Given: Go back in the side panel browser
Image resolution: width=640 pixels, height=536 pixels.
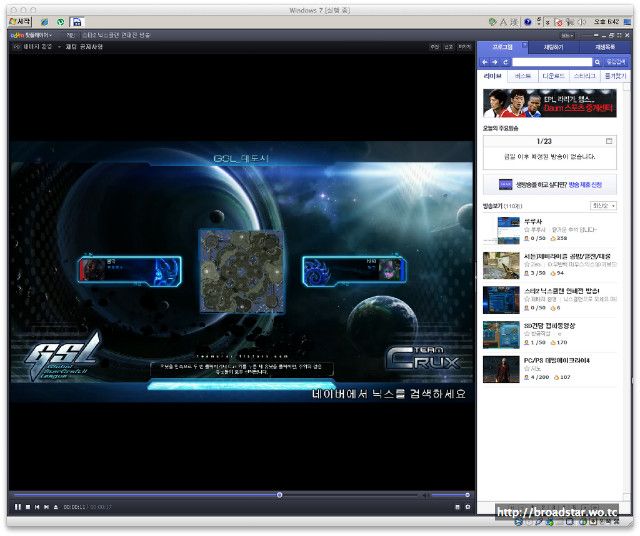Looking at the screenshot, I should (484, 62).
